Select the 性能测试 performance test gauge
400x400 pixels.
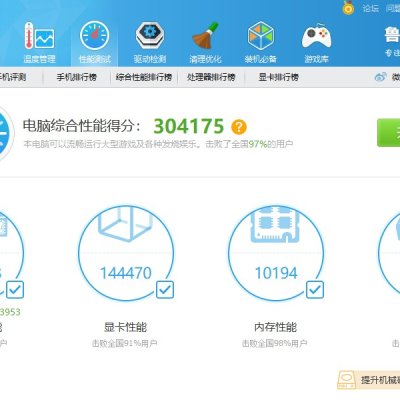95,42
